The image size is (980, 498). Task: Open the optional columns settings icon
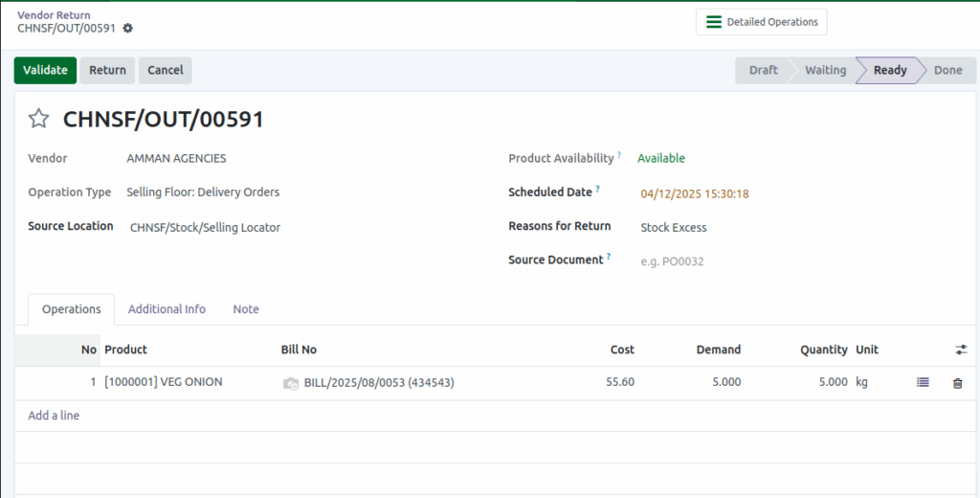961,350
